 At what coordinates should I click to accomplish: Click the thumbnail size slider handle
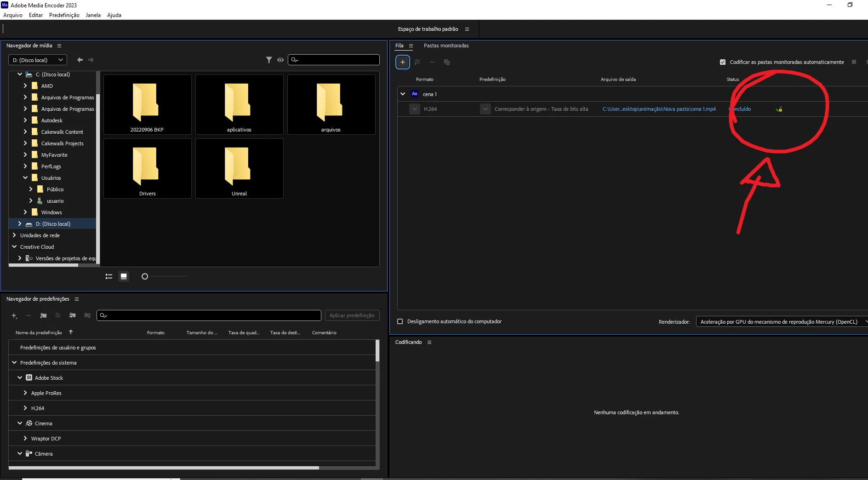(145, 276)
